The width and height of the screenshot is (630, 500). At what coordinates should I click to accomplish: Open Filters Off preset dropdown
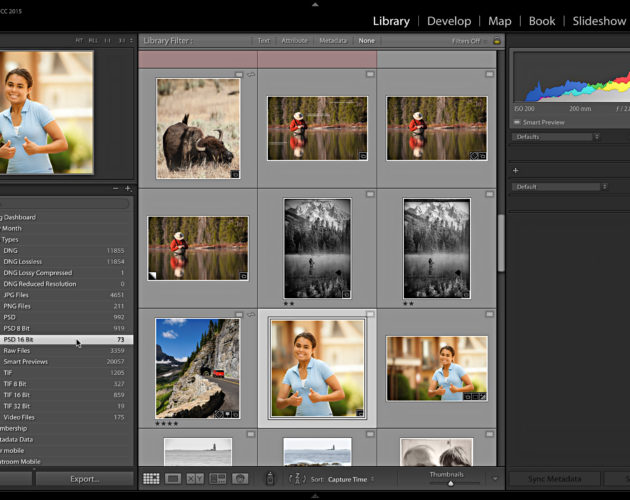click(x=469, y=41)
